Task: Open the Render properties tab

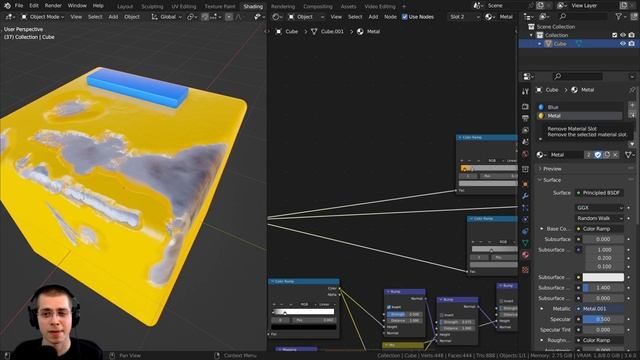Action: pyautogui.click(x=525, y=107)
